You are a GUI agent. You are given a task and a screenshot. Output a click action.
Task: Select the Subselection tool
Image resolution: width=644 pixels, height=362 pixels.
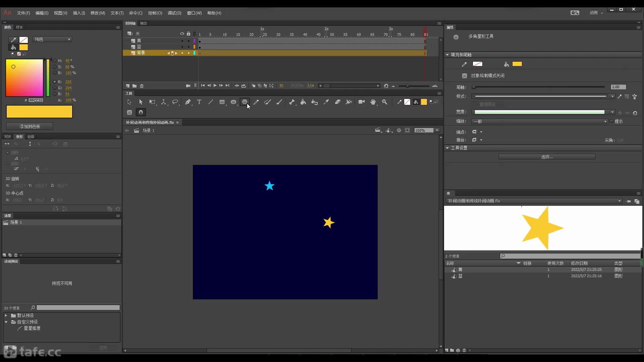(141, 102)
